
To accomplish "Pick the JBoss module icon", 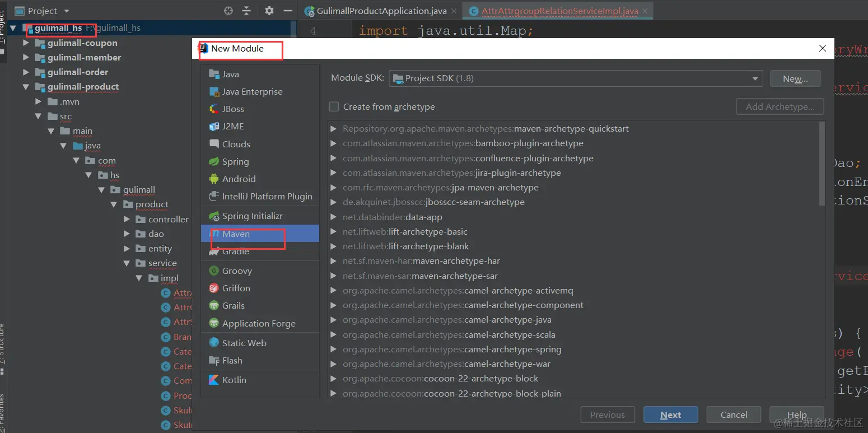I will coord(213,109).
